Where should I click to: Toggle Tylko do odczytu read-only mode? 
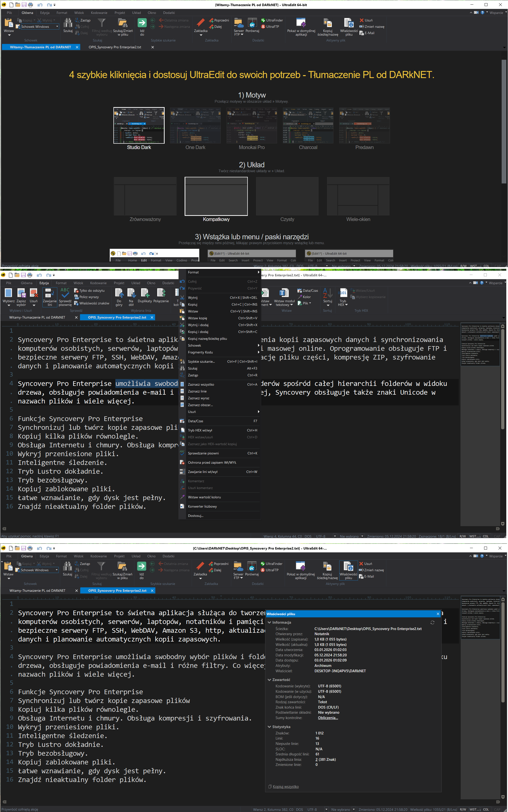(x=76, y=291)
